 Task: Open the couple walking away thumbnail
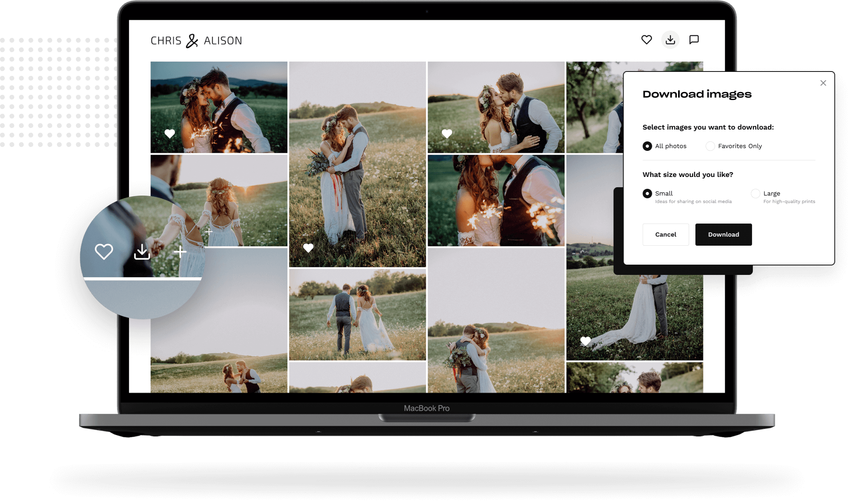click(357, 314)
